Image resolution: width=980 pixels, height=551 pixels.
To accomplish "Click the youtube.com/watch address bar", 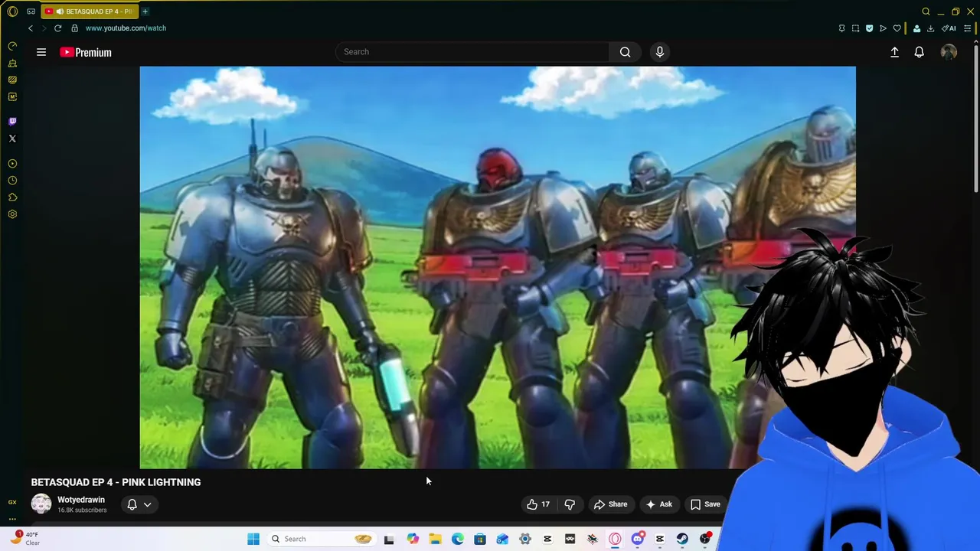I will [x=126, y=28].
